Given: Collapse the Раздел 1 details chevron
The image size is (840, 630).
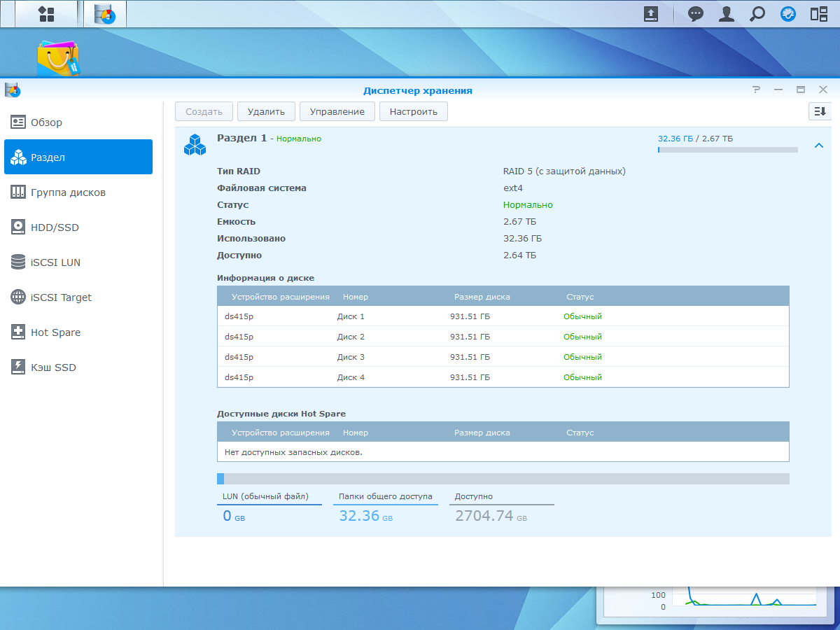Looking at the screenshot, I should tap(818, 146).
